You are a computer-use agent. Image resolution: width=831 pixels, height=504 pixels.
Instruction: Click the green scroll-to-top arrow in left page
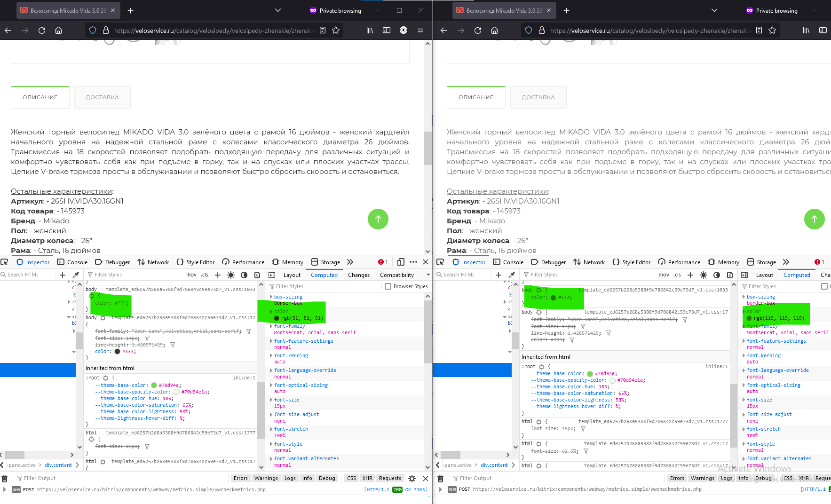tap(378, 219)
